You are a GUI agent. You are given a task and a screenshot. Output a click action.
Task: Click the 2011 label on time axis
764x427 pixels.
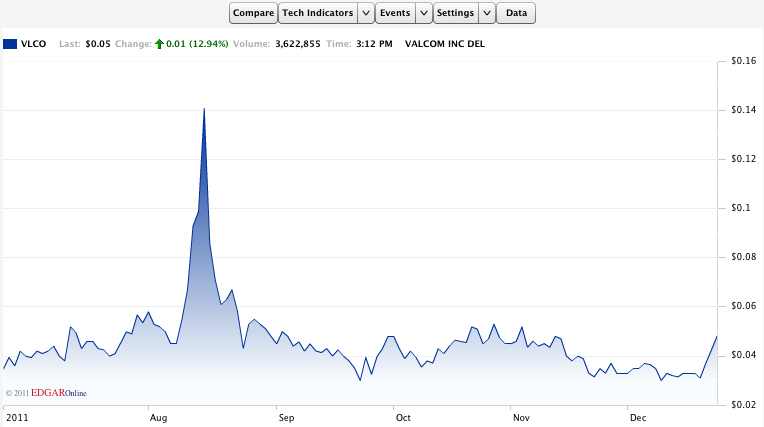17,418
